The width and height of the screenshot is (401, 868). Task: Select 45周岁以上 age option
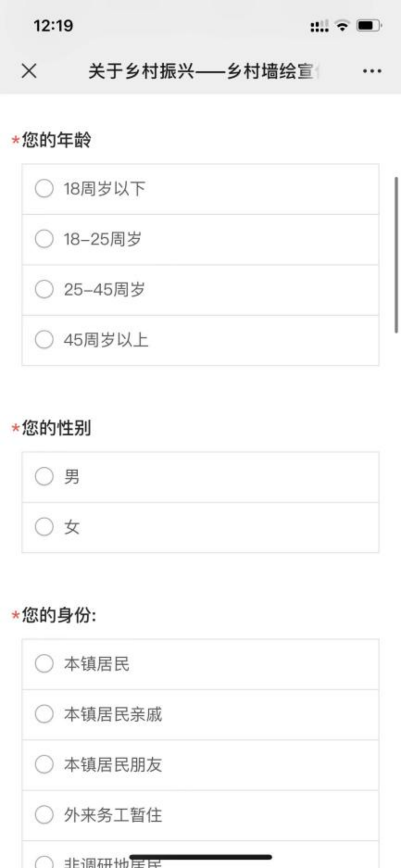[x=44, y=340]
